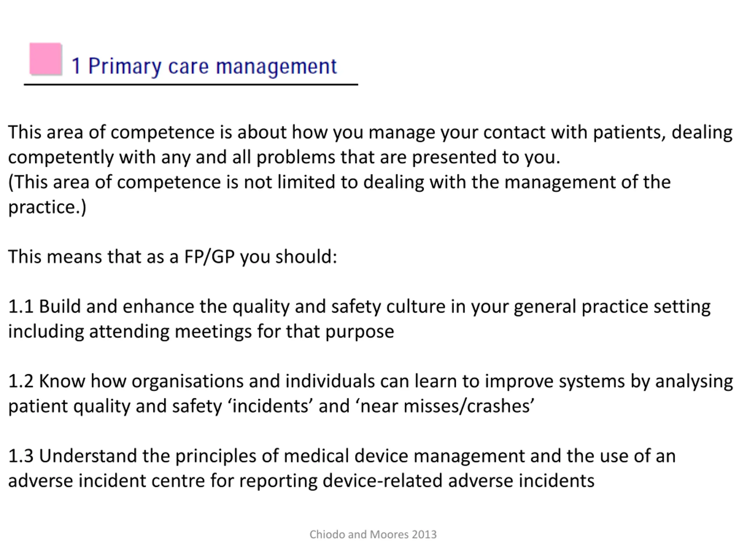This screenshot has width=747, height=560.
Task: Click 'This means that as a FP/GP you should:'
Action: click(172, 257)
